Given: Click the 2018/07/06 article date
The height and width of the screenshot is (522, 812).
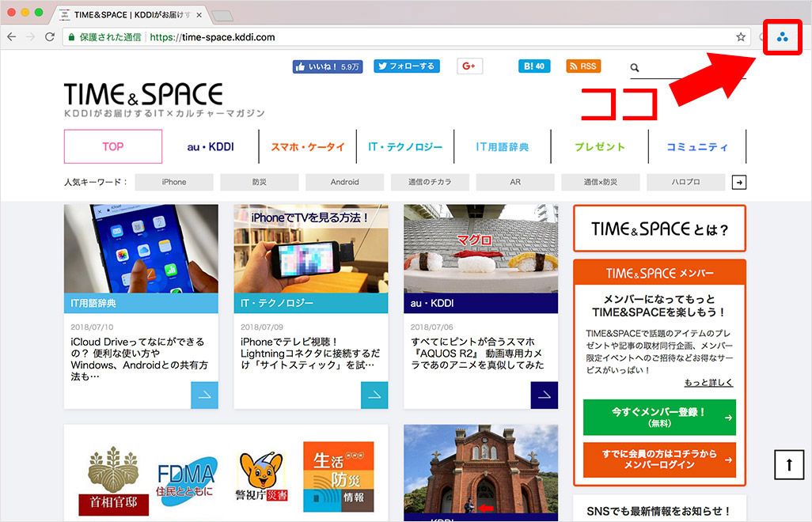Looking at the screenshot, I should click(x=431, y=327).
